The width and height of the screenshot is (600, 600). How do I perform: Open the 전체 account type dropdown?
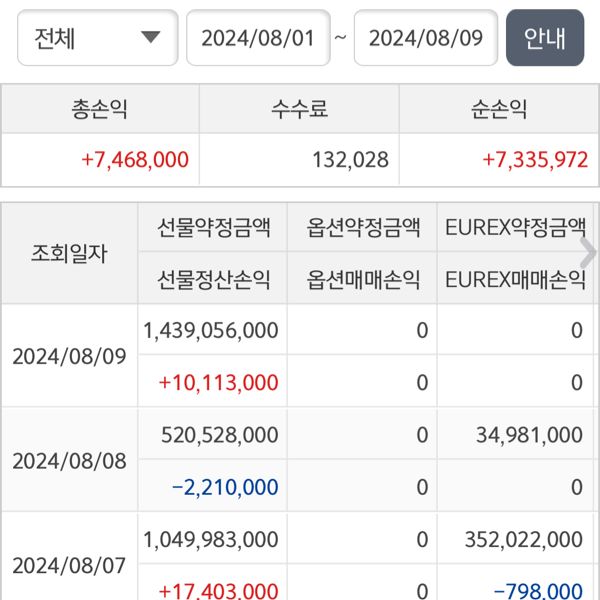pos(97,38)
